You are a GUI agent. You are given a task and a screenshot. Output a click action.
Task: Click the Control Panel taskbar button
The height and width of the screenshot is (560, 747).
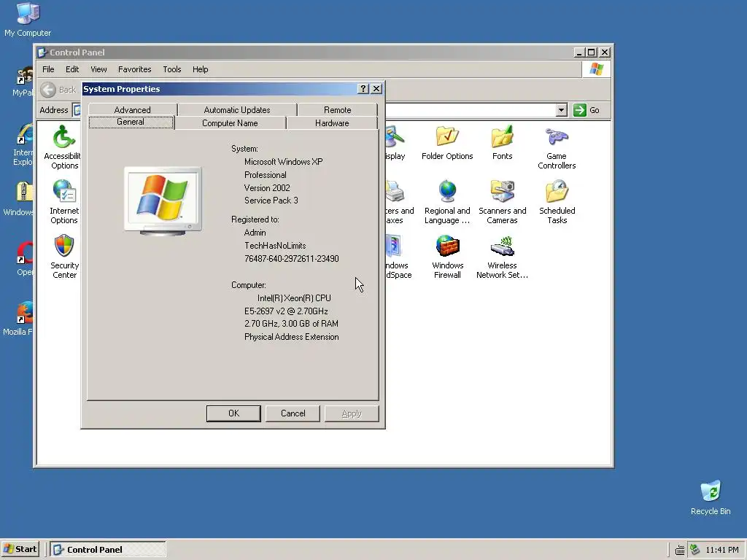[108, 549]
